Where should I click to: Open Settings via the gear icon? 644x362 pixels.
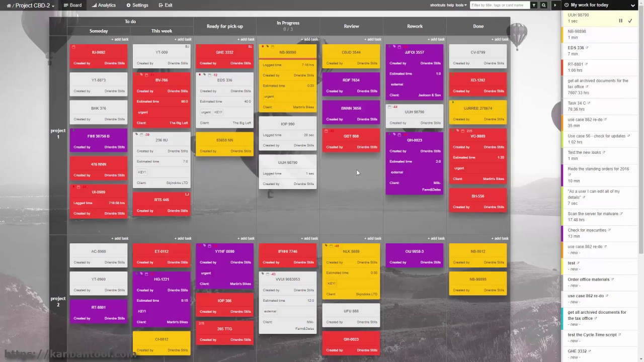(129, 5)
